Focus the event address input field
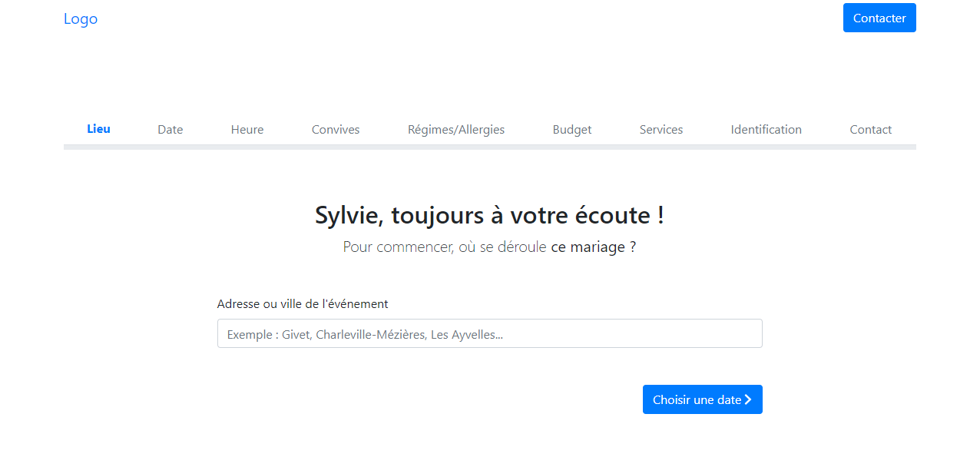The height and width of the screenshot is (467, 980). tap(490, 333)
